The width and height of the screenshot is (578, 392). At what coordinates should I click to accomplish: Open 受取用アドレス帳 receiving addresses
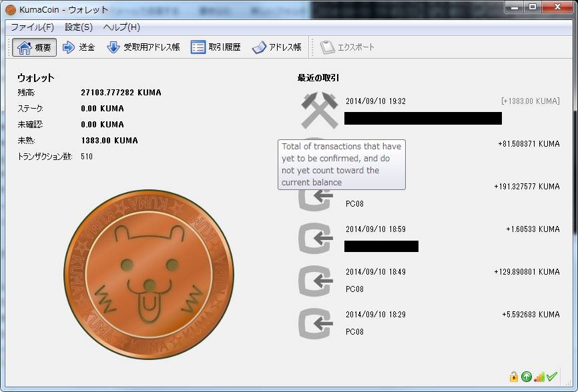tap(143, 47)
